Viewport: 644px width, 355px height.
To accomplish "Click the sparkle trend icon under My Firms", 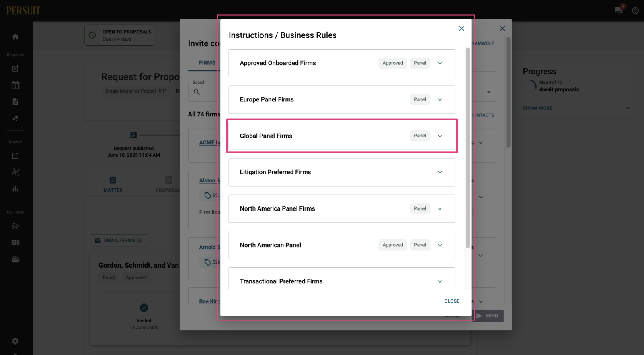I will point(15,226).
